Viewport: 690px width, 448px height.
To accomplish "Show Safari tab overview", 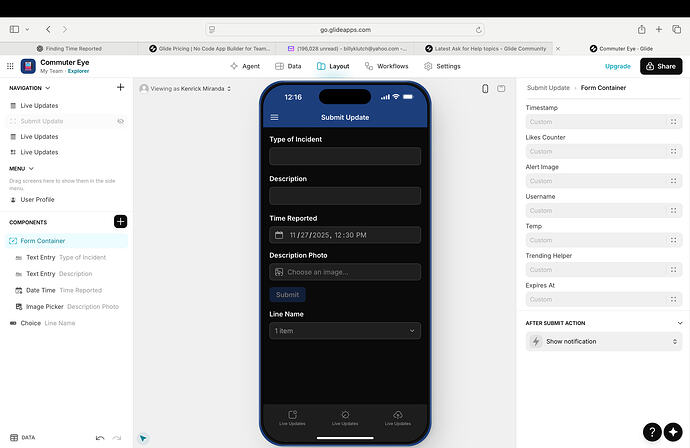I will pos(676,29).
